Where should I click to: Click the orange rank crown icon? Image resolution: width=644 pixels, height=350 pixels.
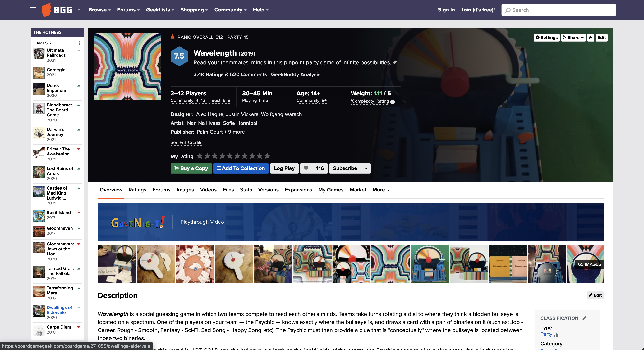pos(172,37)
